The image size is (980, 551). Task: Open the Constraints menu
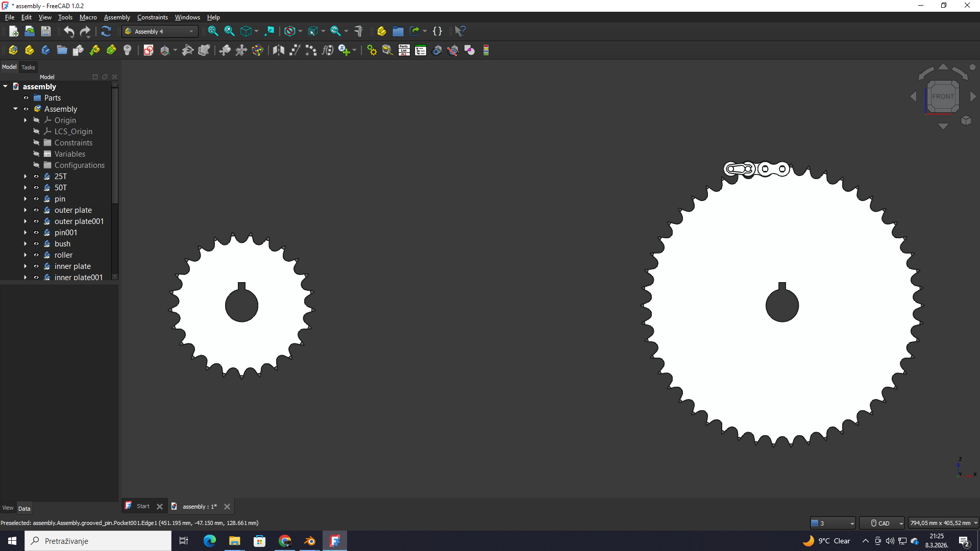coord(152,17)
